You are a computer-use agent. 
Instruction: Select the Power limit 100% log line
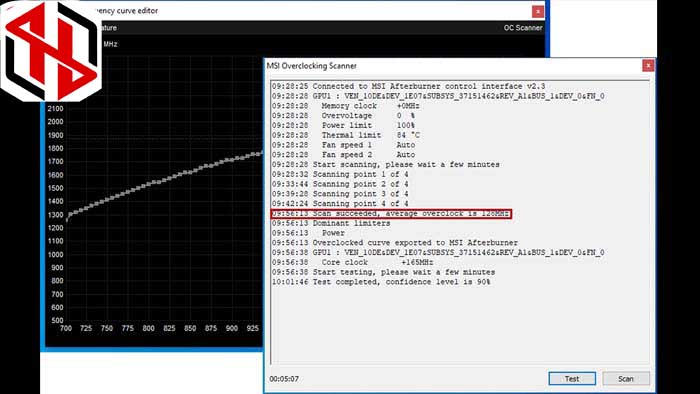point(343,125)
